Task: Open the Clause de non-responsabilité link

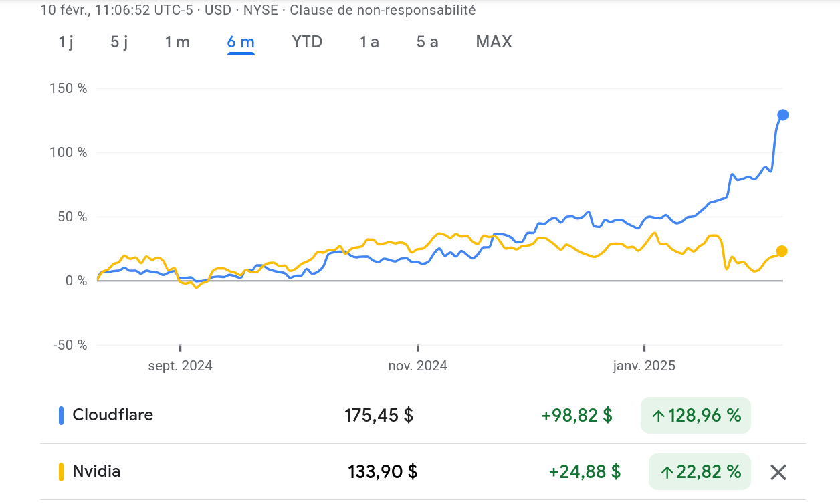Action: (x=383, y=10)
